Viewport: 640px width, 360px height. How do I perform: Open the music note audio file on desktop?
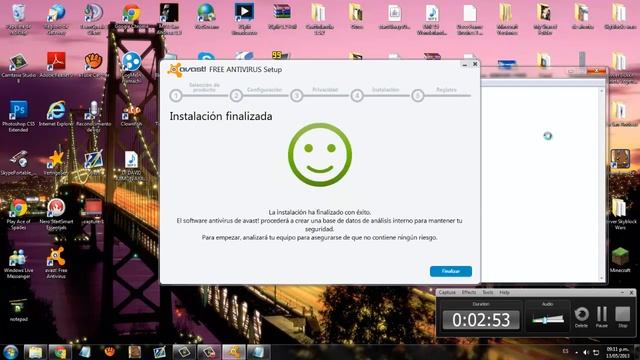pos(131,165)
